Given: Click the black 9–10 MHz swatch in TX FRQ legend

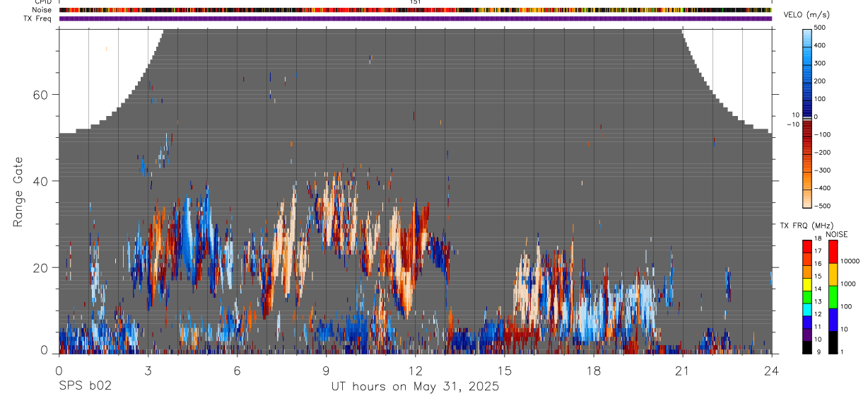Looking at the screenshot, I should click(x=807, y=347).
